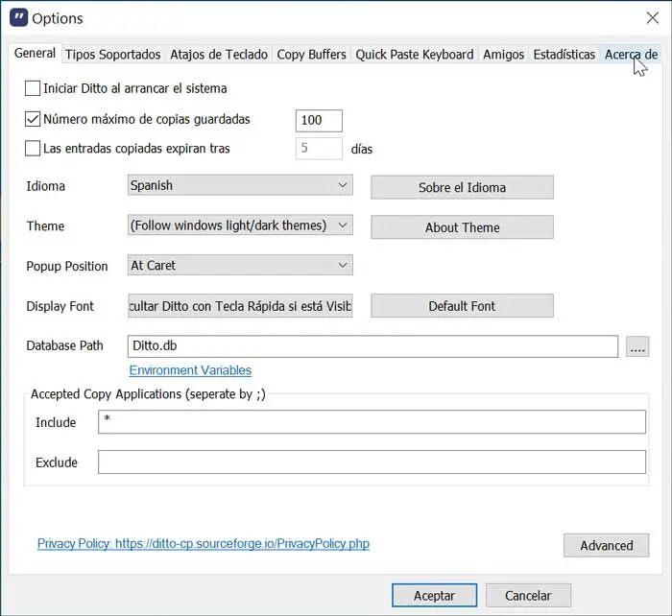The height and width of the screenshot is (616, 672).
Task: Switch to the Tipos Soportados tab
Action: 113,55
